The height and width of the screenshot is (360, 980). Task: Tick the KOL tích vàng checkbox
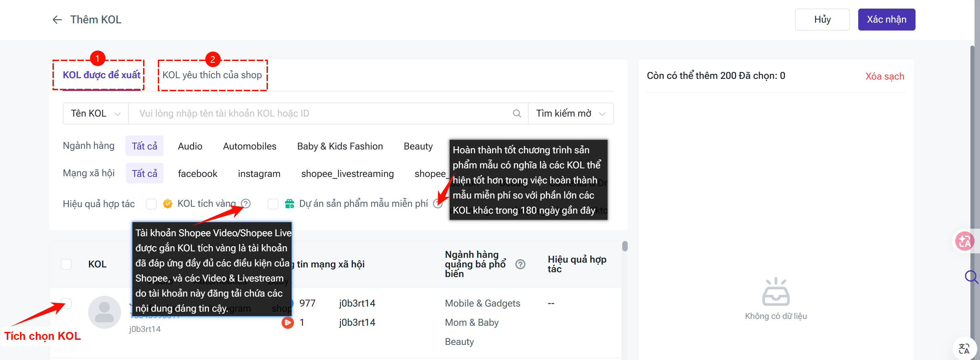click(151, 204)
